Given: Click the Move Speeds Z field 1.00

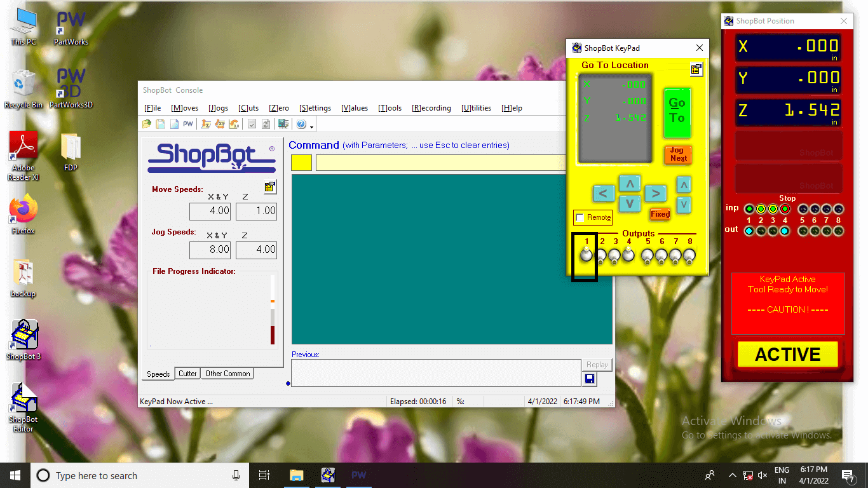Looking at the screenshot, I should pyautogui.click(x=256, y=211).
